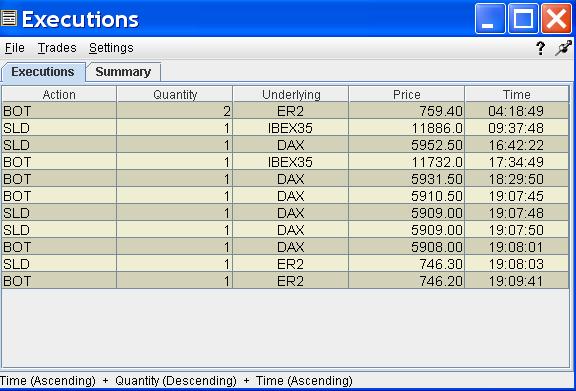Image resolution: width=576 pixels, height=391 pixels.
Task: Open the Trades menu
Action: coord(57,48)
